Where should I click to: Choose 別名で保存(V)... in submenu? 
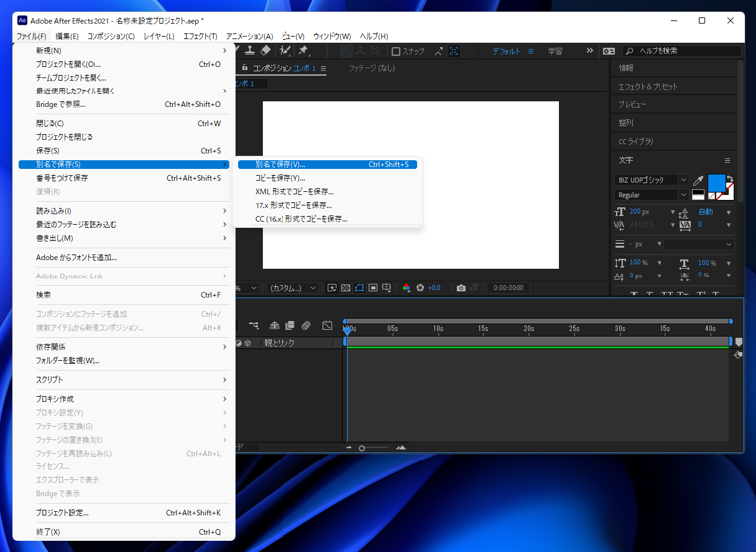pos(327,164)
